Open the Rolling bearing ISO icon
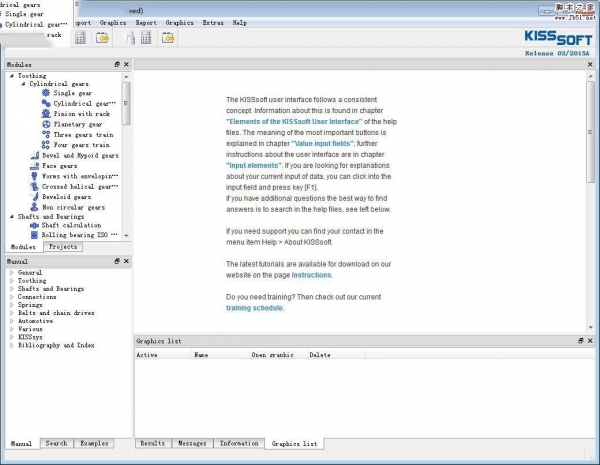 (34, 235)
